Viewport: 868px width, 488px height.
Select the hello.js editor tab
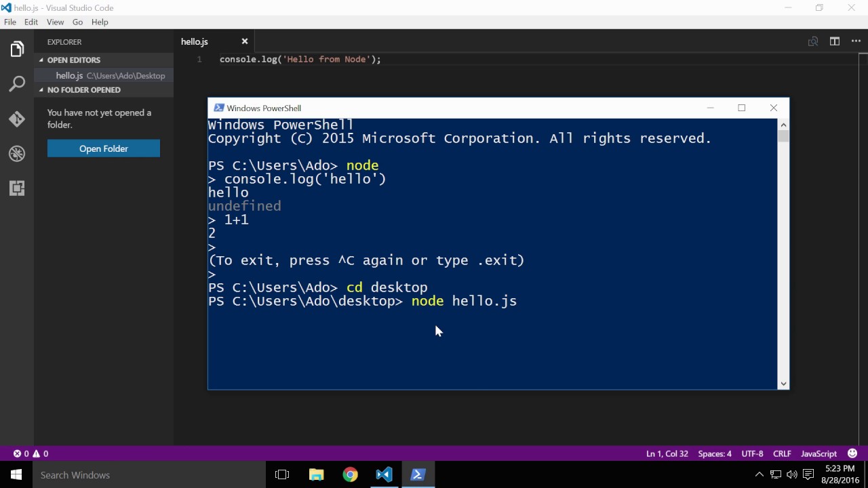click(x=214, y=41)
